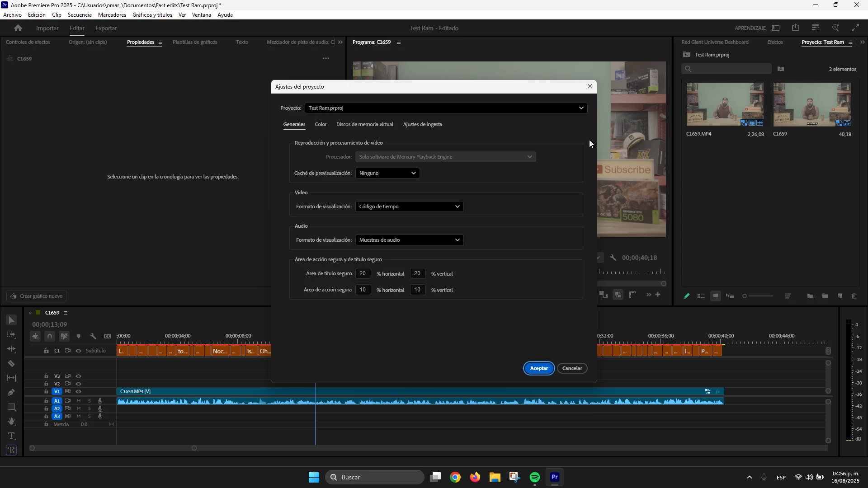Select the Razor tool in timeline toolbox
868x488 pixels.
point(11,364)
